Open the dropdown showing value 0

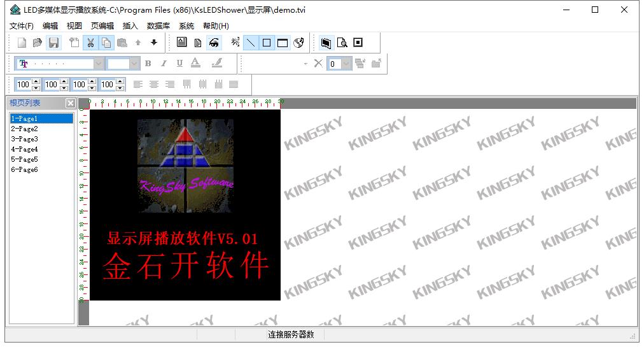click(x=346, y=64)
